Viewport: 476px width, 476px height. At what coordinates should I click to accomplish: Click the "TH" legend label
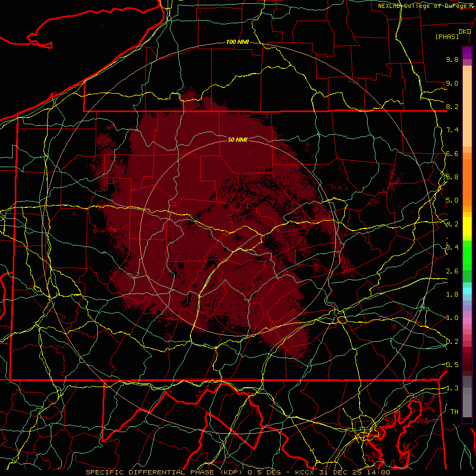click(x=454, y=412)
